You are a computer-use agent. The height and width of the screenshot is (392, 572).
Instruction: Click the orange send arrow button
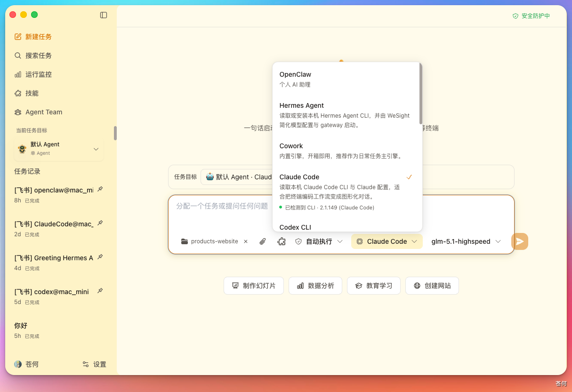click(520, 241)
